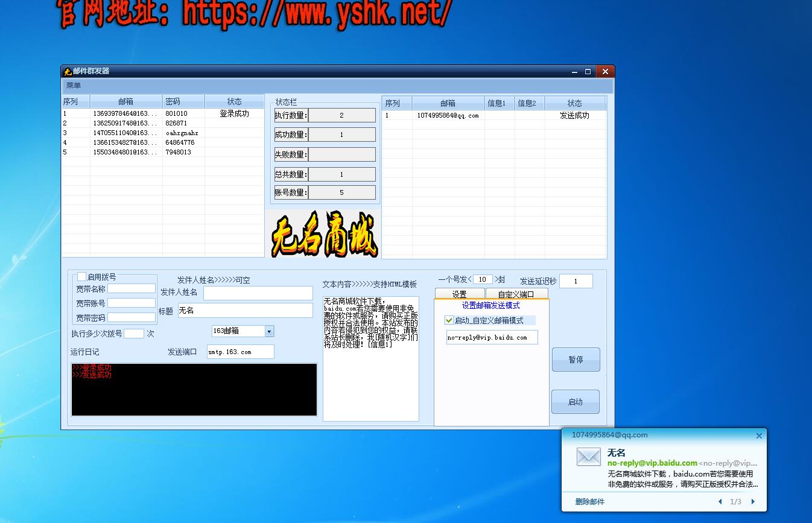Viewport: 812px width, 523px height.
Task: Click the envelope icon in mail notification
Action: pos(588,457)
